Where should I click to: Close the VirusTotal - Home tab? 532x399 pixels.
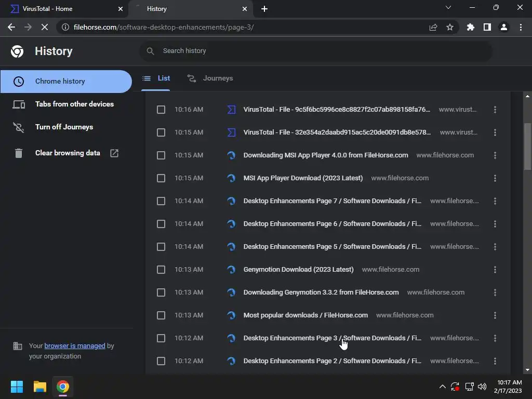pyautogui.click(x=121, y=9)
